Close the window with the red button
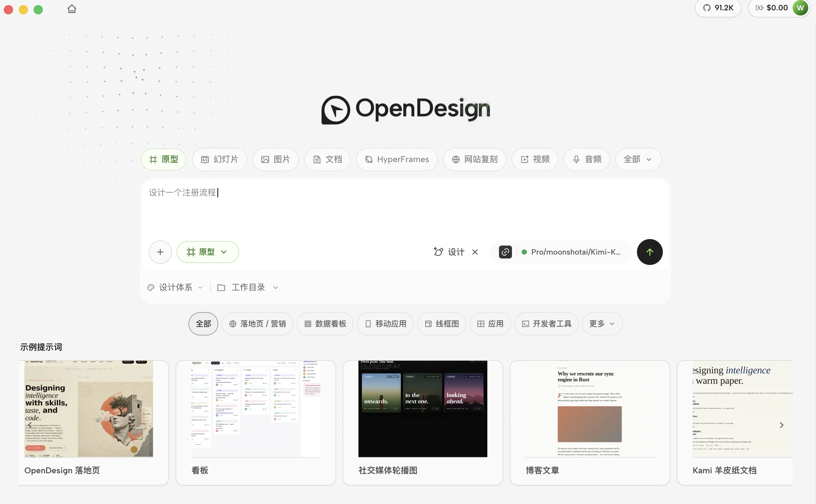Image resolution: width=816 pixels, height=504 pixels. [8, 9]
